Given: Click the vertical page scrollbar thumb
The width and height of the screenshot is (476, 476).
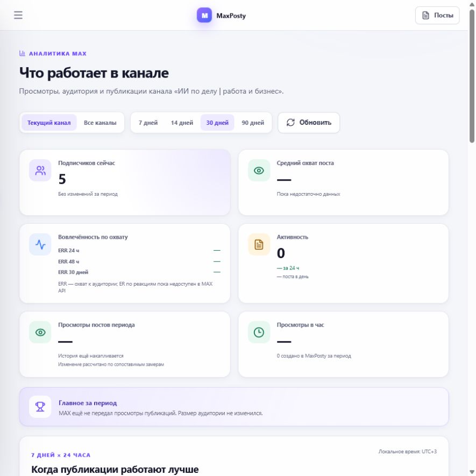Looking at the screenshot, I should point(472,76).
